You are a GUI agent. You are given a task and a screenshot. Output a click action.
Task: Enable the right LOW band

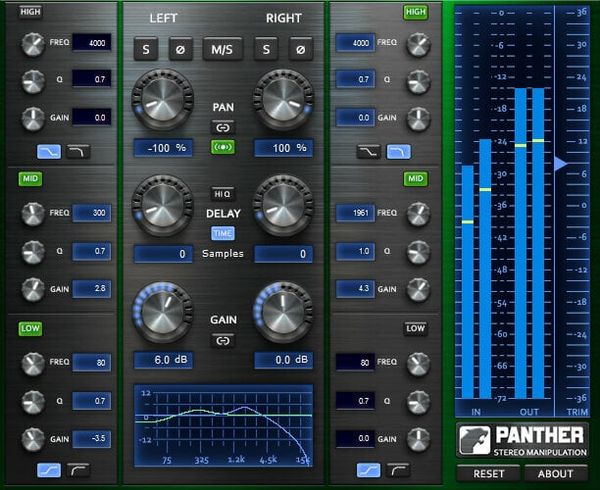point(415,329)
